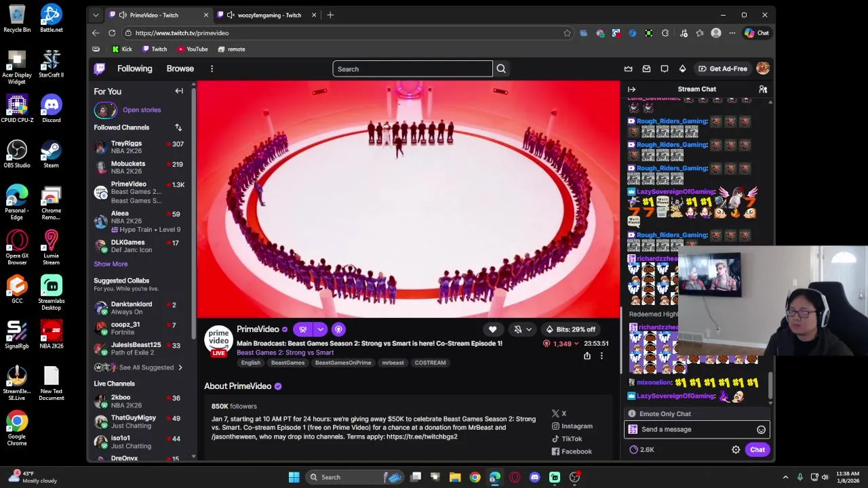Open the notifications inbox icon
868x488 pixels.
(x=646, y=68)
